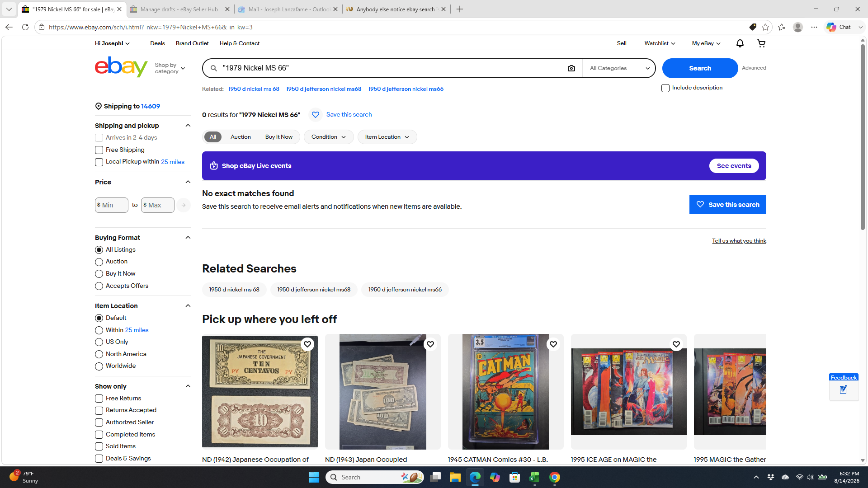Screen dimensions: 868x488
Task: Open eBay notifications bell
Action: point(740,43)
